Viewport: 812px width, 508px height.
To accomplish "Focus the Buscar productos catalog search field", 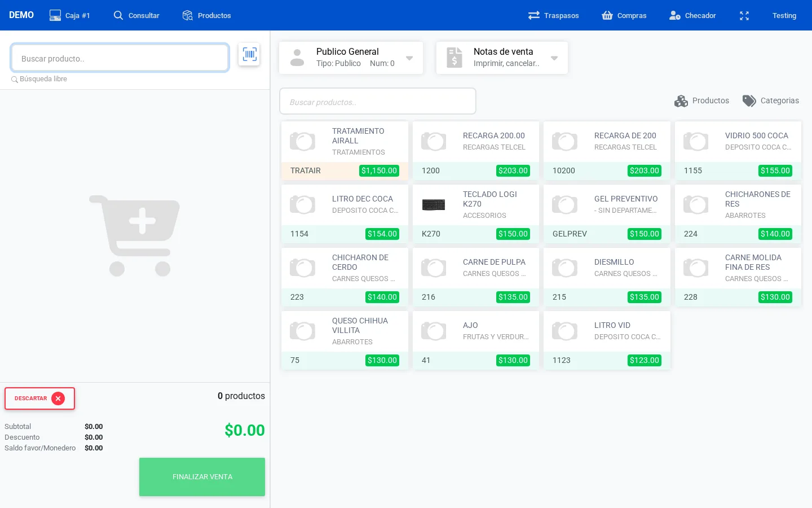I will point(378,102).
